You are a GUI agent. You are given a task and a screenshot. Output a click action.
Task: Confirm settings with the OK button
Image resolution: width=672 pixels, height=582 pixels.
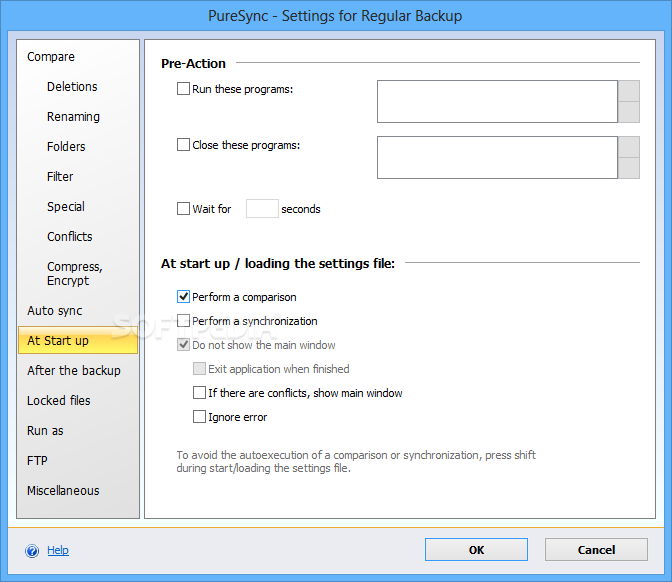coord(476,550)
